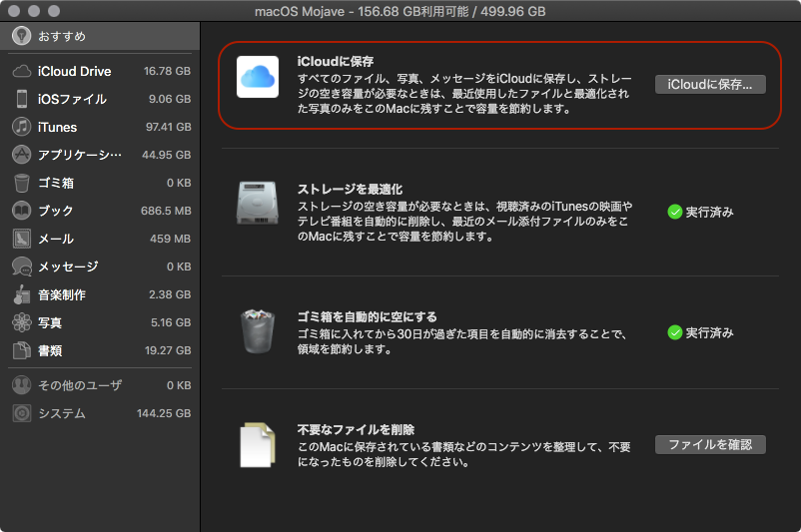Click the 不要なファイルを削除 heading

tap(357, 429)
